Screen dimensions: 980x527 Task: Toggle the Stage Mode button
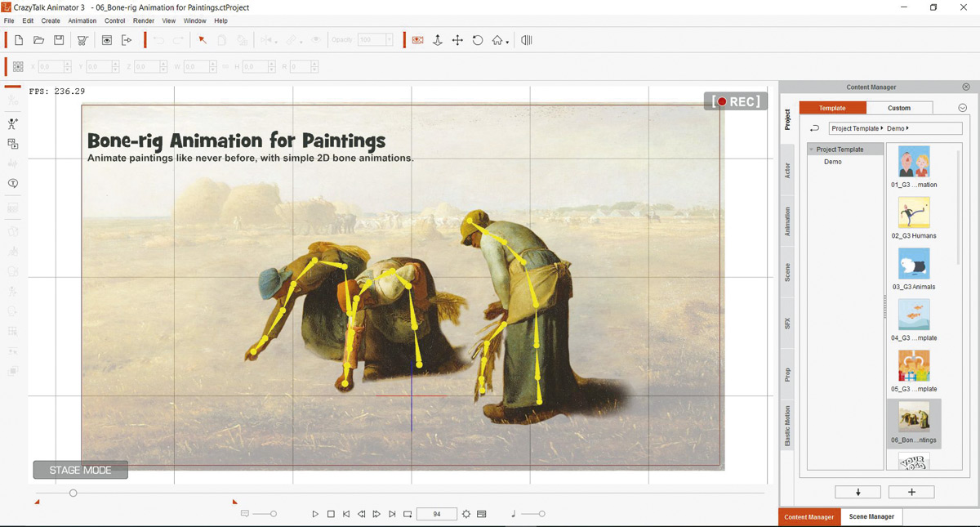pos(80,470)
